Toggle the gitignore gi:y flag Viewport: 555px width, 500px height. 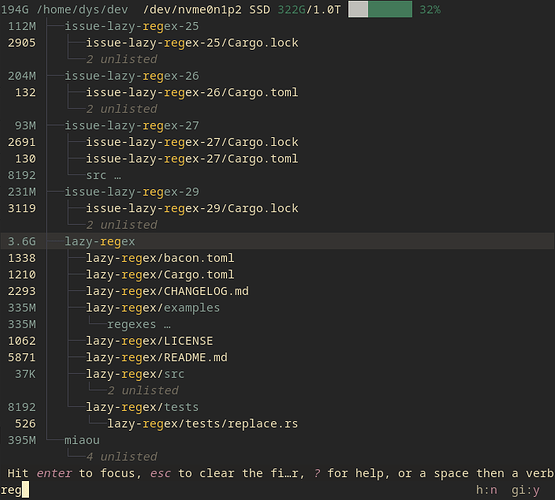point(525,490)
